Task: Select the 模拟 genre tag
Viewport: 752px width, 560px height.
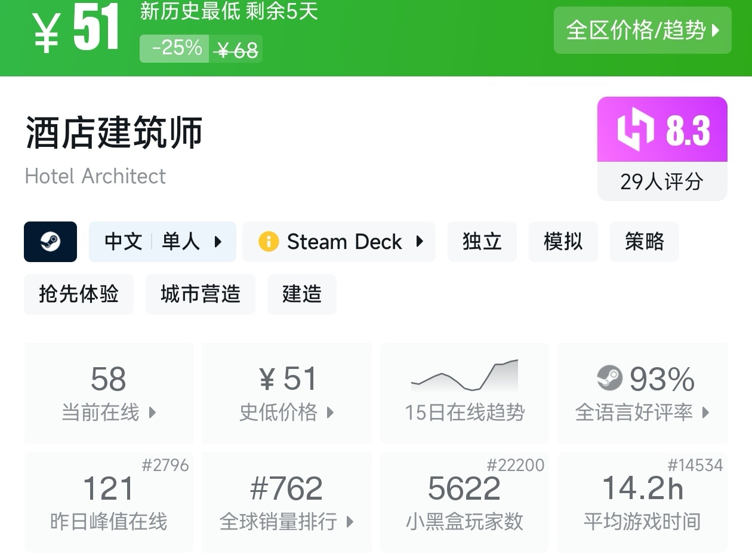Action: point(563,242)
